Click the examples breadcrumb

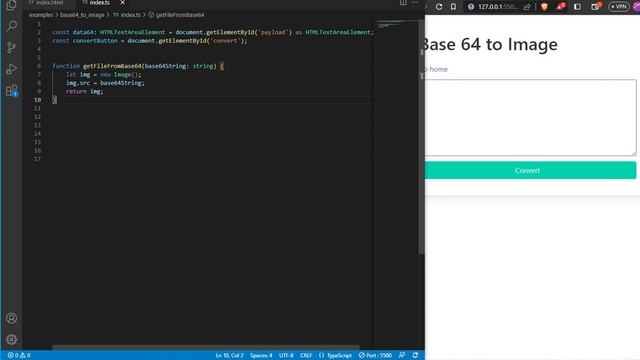pyautogui.click(x=41, y=15)
